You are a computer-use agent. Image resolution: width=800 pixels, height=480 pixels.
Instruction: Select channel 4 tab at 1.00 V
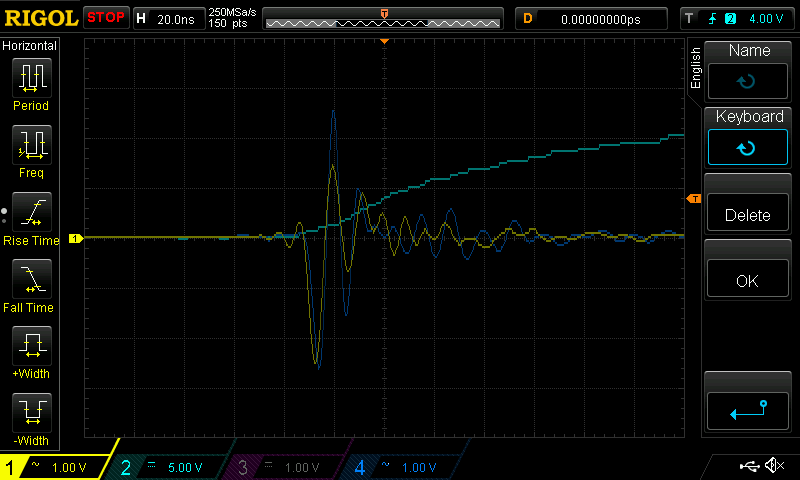point(403,467)
